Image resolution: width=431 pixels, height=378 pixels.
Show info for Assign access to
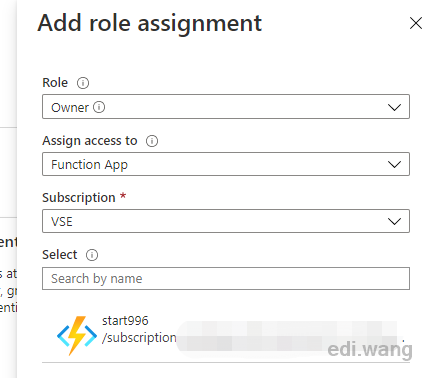click(152, 141)
